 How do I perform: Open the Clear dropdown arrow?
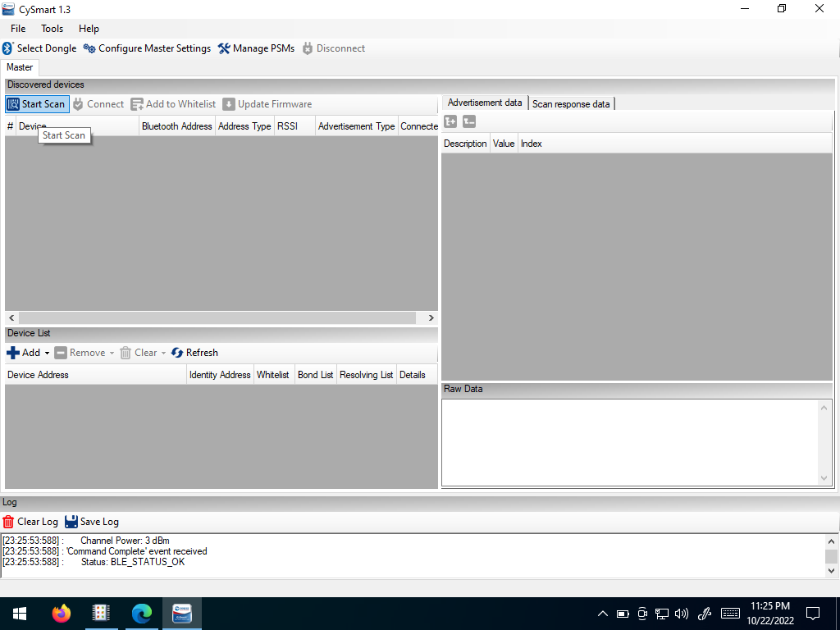163,353
